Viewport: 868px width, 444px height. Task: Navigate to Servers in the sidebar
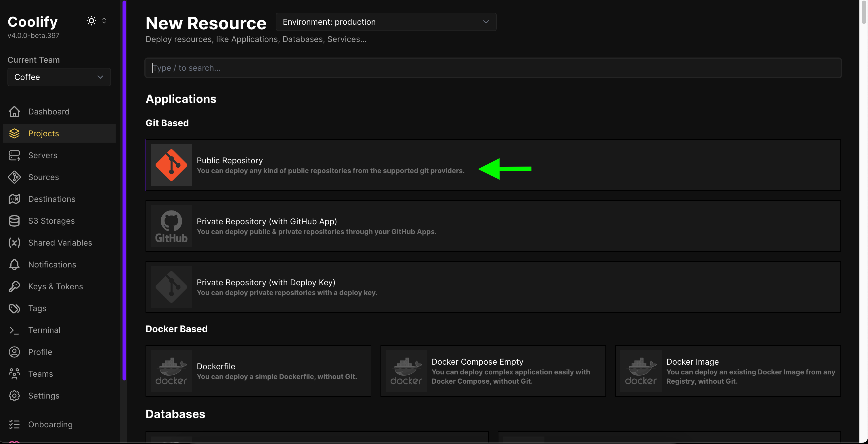[59, 155]
